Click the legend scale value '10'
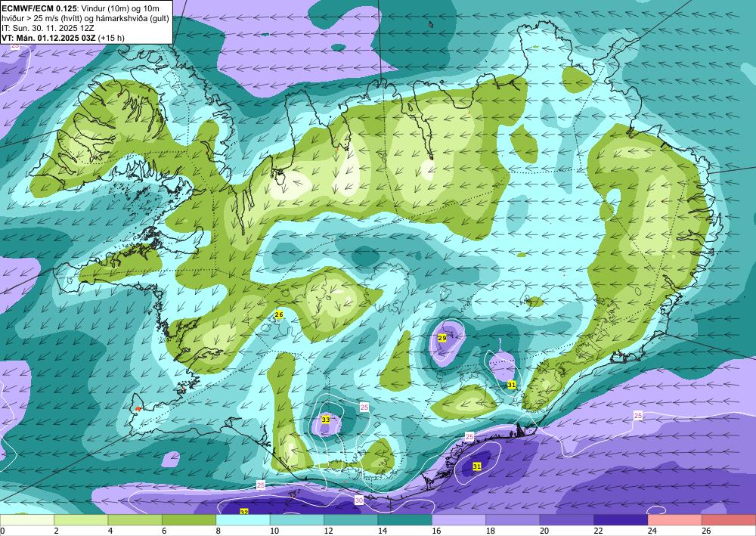Image resolution: width=756 pixels, height=536 pixels. pyautogui.click(x=274, y=531)
